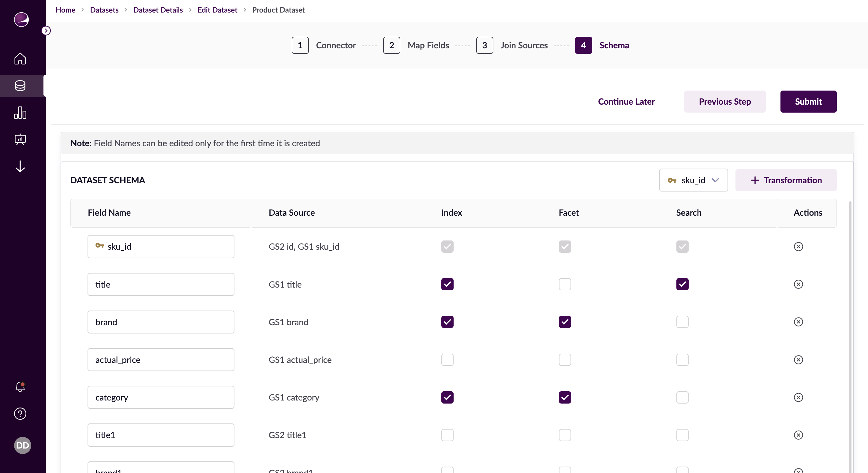This screenshot has width=868, height=473.
Task: Open the Dataset Details breadcrumb link
Action: pyautogui.click(x=158, y=10)
